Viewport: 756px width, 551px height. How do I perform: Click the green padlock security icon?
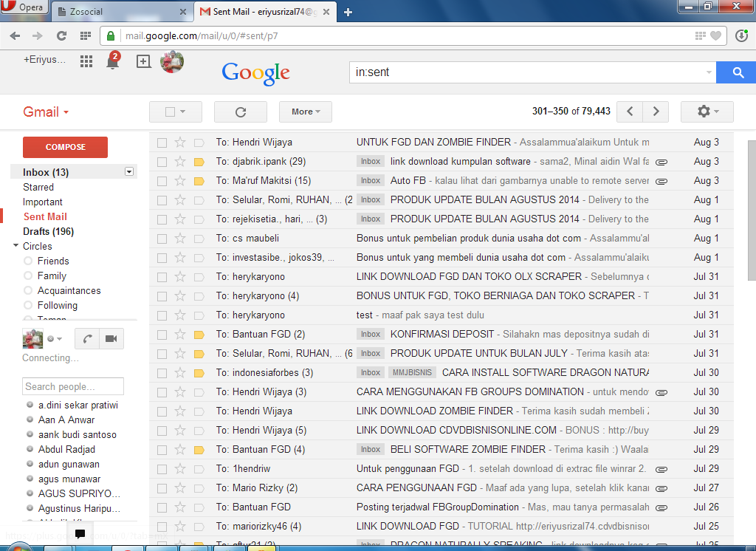pos(111,35)
